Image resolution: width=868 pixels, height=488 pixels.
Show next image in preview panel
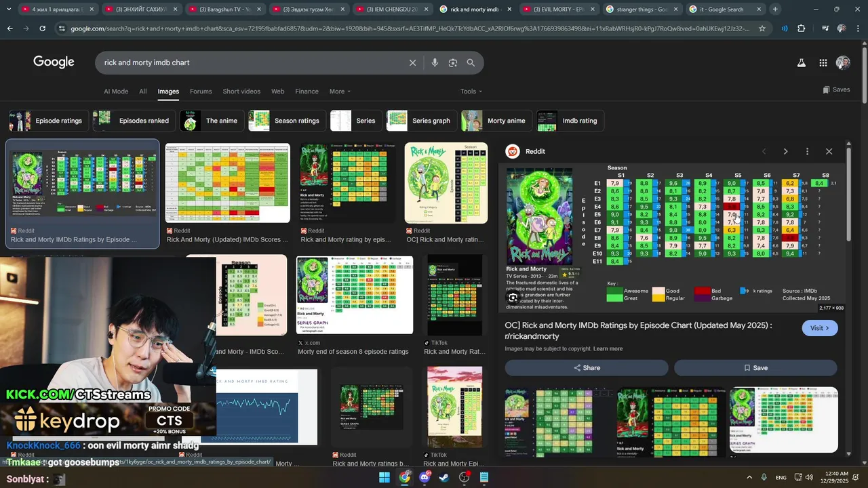(785, 151)
